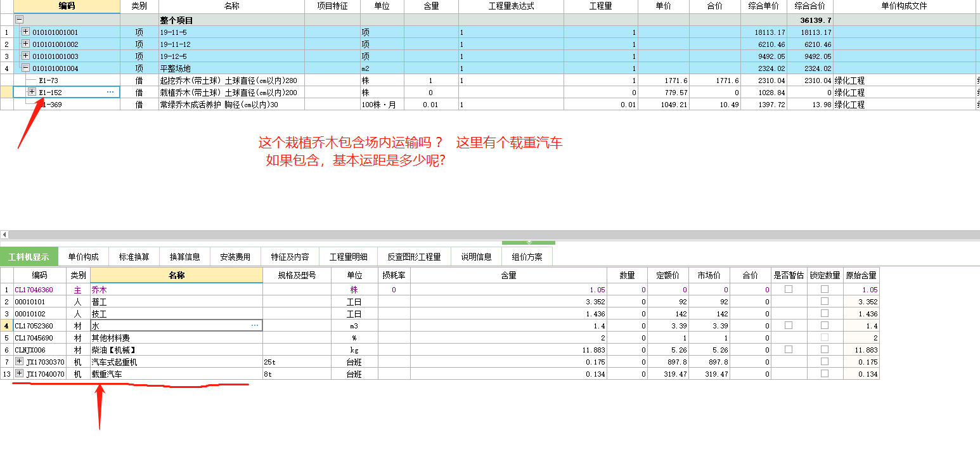Select the 特征及内容 tab

tap(290, 257)
